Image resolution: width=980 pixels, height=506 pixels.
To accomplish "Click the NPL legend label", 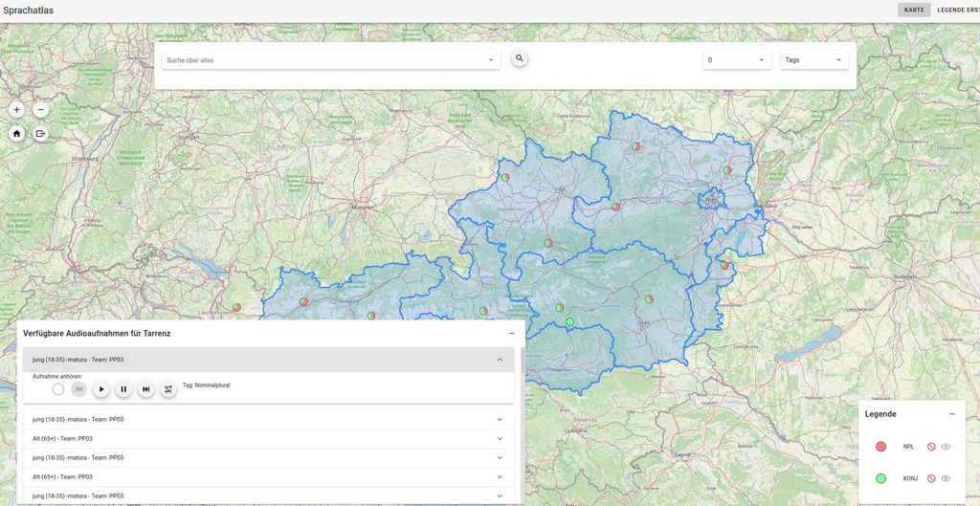I will (908, 447).
